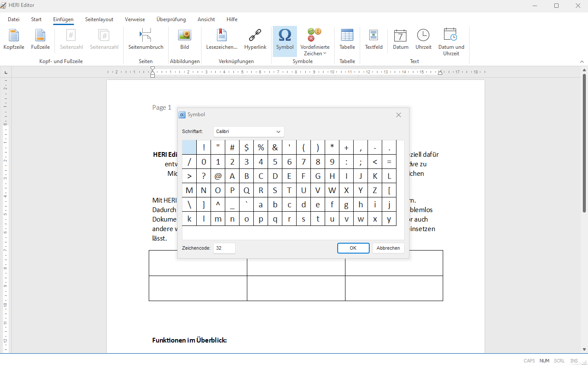Switch to the Ansicht tab
The image size is (588, 365).
coord(206,19)
